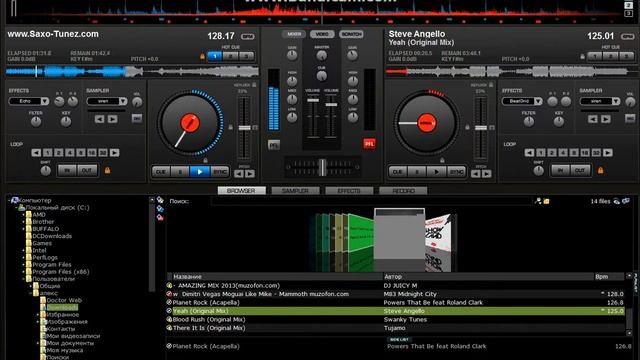Click the left deck filter knob
Screen dimensions: 640x360
tap(36, 121)
